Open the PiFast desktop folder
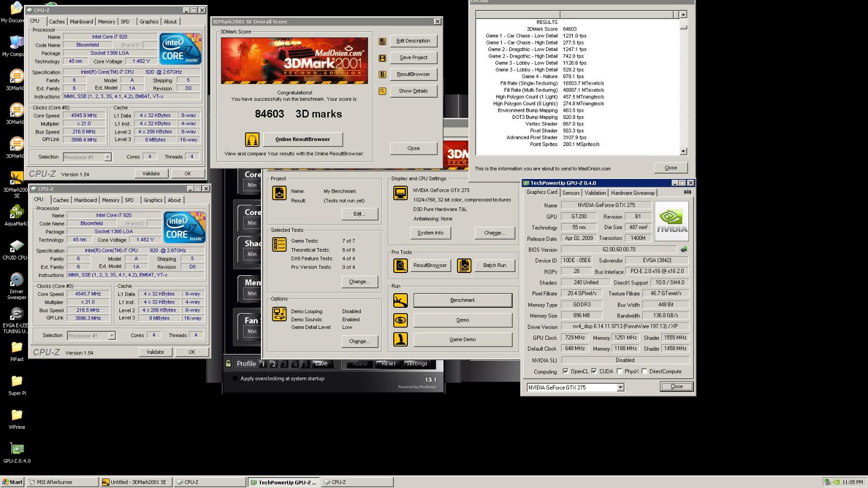This screenshot has height=488, width=868. (x=17, y=351)
